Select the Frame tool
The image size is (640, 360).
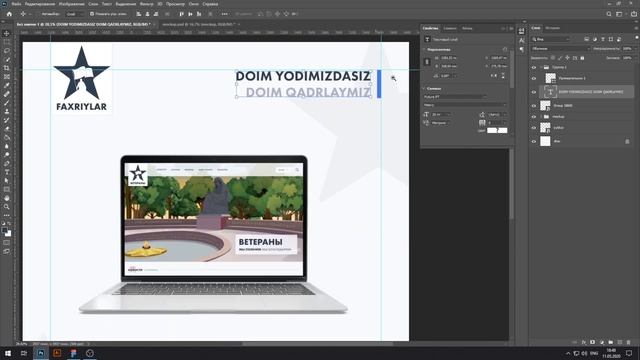[x=7, y=77]
